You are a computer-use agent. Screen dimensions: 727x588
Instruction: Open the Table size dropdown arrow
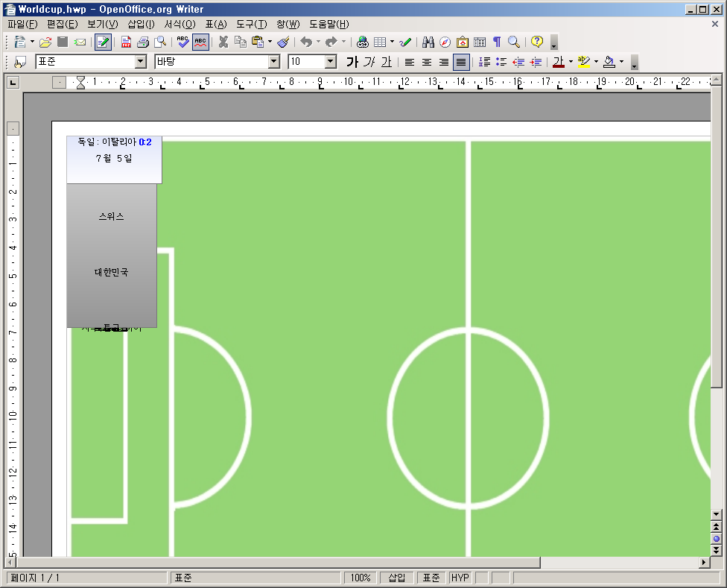pos(393,42)
